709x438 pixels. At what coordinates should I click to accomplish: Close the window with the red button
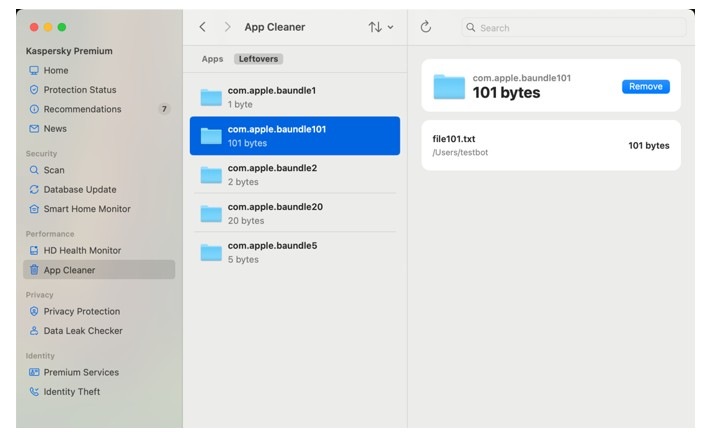coord(34,27)
